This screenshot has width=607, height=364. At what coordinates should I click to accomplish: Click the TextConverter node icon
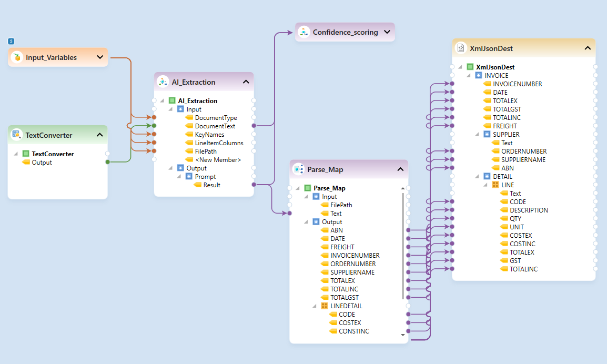point(17,135)
